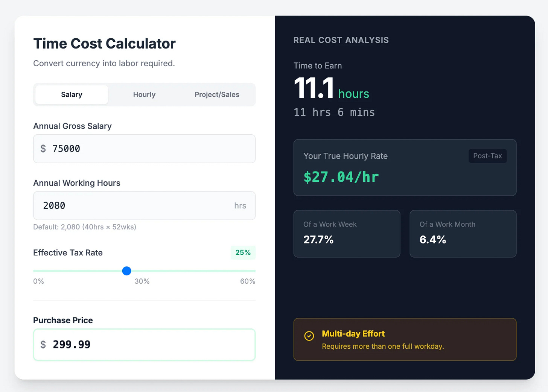Image resolution: width=548 pixels, height=392 pixels.
Task: Open the Project/Sales tab
Action: point(217,94)
